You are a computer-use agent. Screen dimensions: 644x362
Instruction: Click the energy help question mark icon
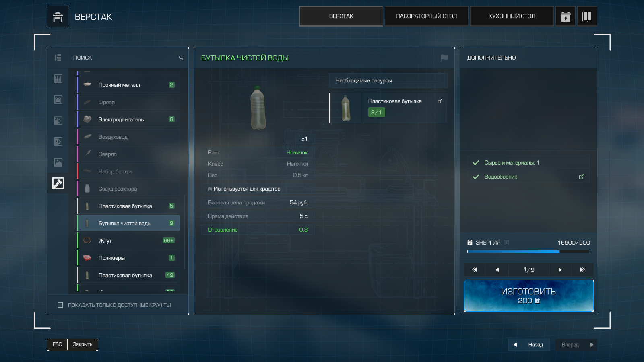(506, 243)
